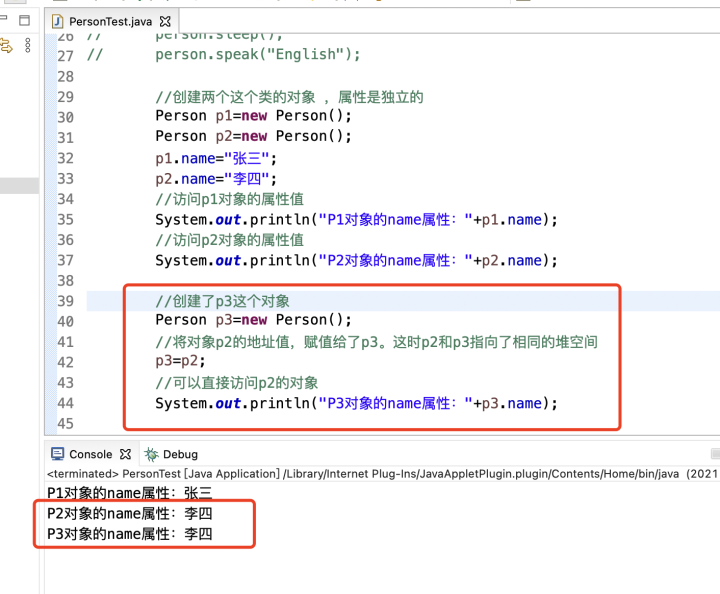Click the println statement printing p1.name

pos(356,220)
